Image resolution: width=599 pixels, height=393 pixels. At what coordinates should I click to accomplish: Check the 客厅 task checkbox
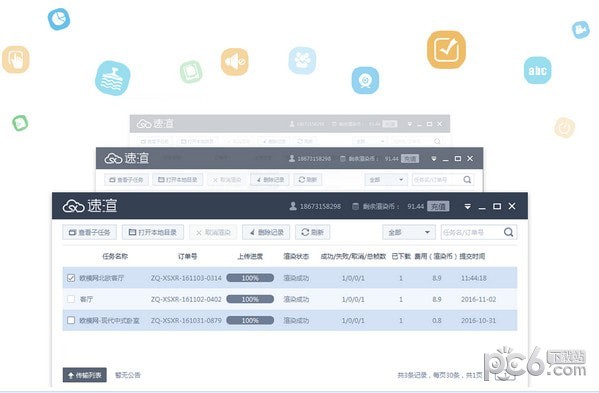coord(71,299)
